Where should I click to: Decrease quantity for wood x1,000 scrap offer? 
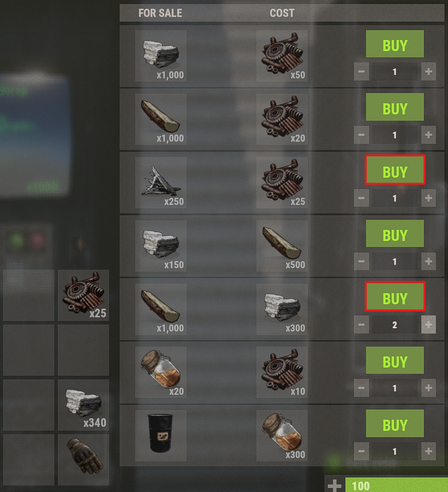click(x=362, y=135)
